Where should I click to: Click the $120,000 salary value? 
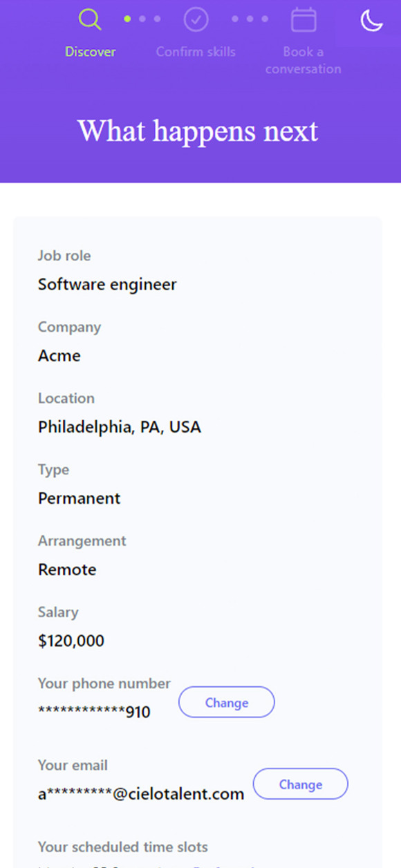tap(71, 641)
